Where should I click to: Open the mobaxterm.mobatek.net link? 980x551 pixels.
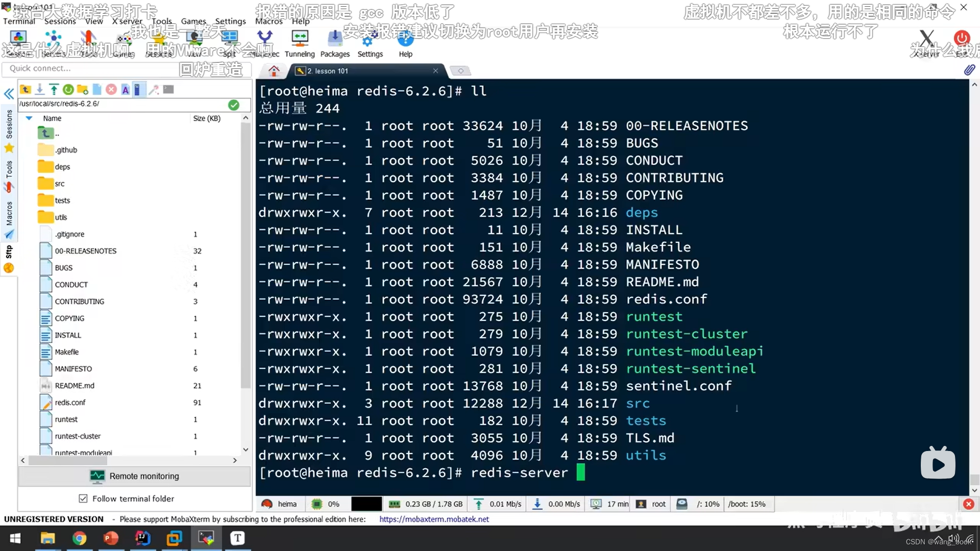pyautogui.click(x=434, y=519)
